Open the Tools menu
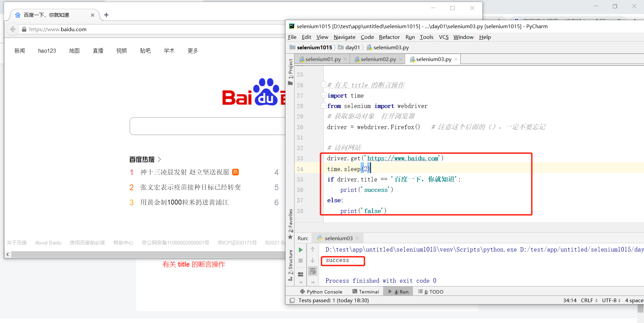The width and height of the screenshot is (644, 323). 427,37
